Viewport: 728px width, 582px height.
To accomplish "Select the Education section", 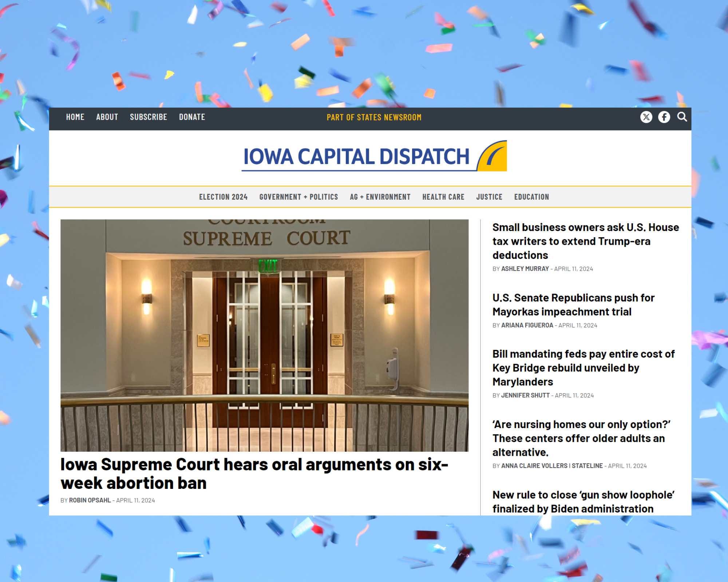I will point(531,197).
